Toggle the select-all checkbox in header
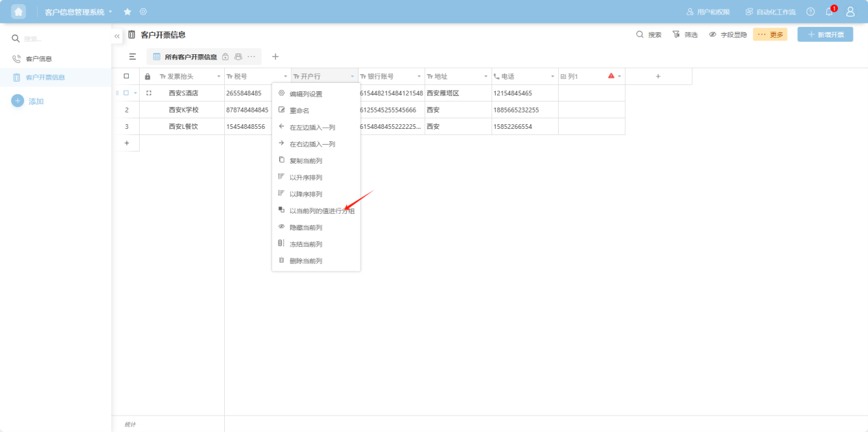 pyautogui.click(x=126, y=76)
